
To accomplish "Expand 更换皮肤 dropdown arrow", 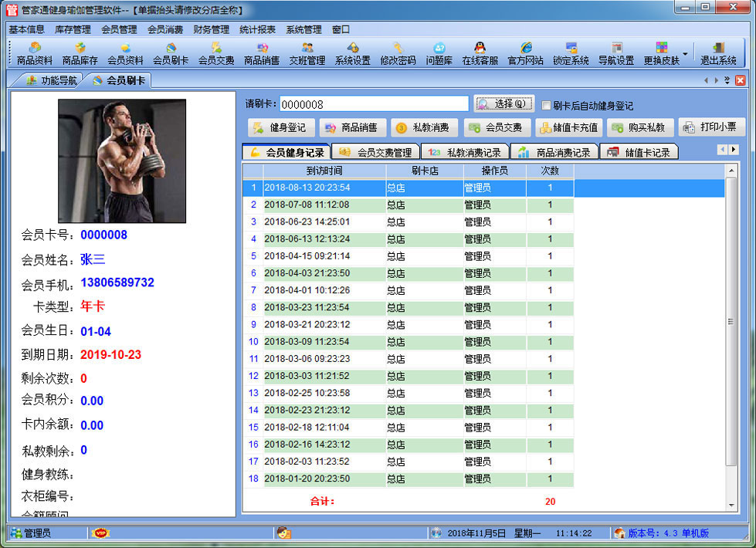I will tap(684, 53).
